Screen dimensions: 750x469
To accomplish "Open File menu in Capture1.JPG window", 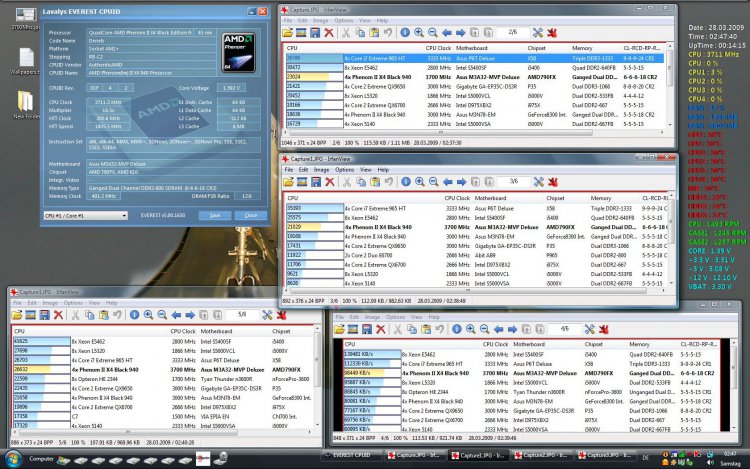I will coord(289,170).
